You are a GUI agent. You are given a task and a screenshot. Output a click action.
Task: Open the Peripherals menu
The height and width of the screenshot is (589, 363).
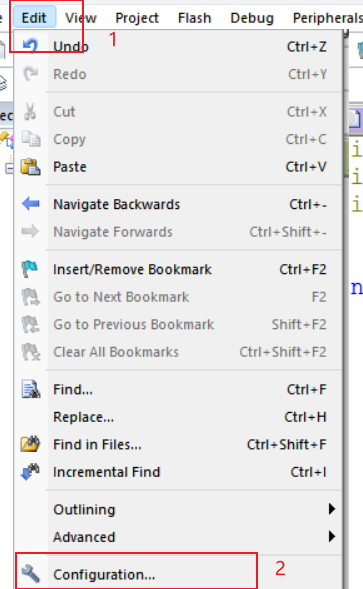point(328,18)
